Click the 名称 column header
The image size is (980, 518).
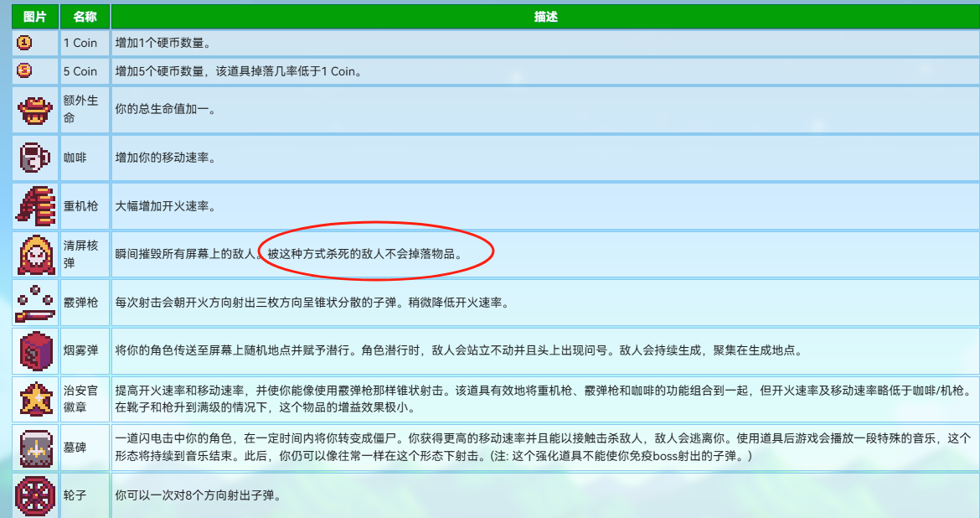pyautogui.click(x=85, y=16)
